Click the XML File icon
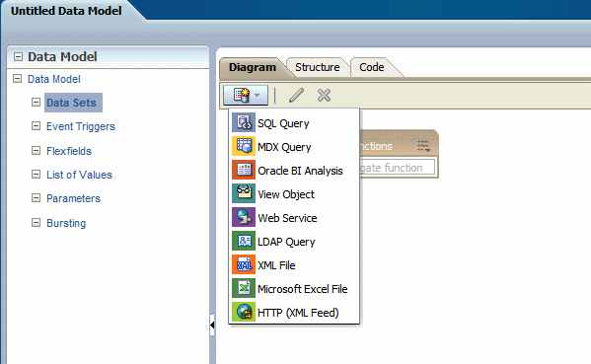The image size is (591, 364). tap(244, 265)
